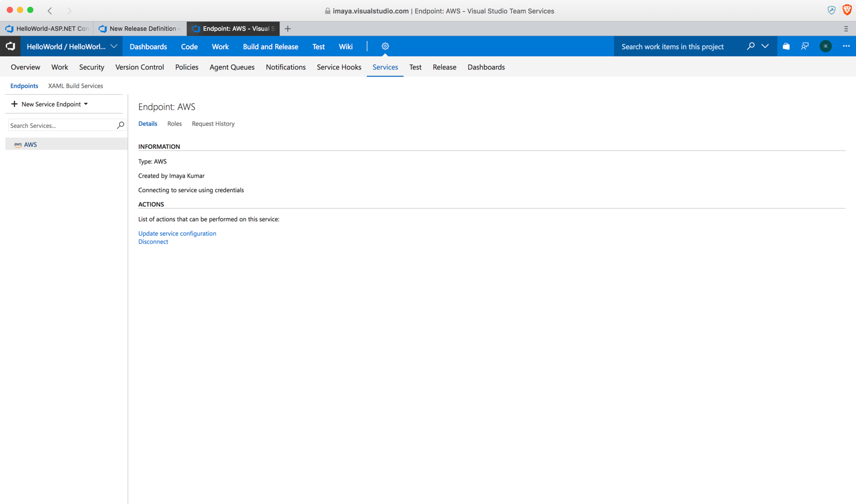Open the New Service Endpoint dropdown arrow
This screenshot has width=856, height=504.
tap(86, 104)
